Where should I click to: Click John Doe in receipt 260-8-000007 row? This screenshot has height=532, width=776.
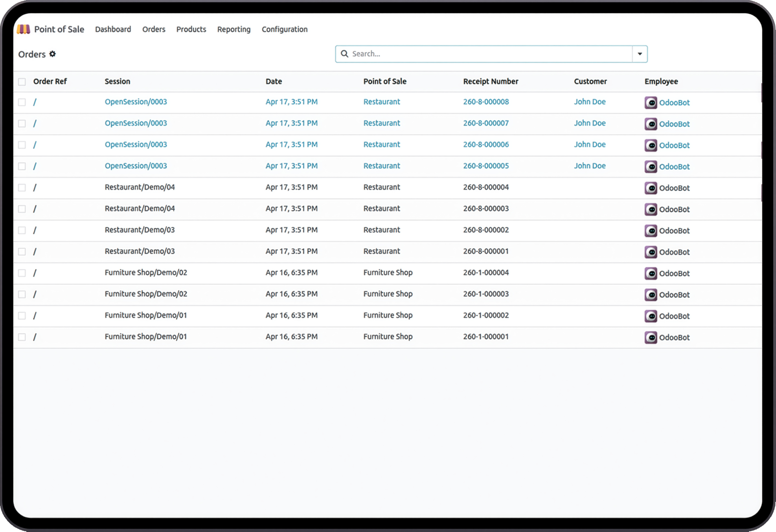point(590,123)
